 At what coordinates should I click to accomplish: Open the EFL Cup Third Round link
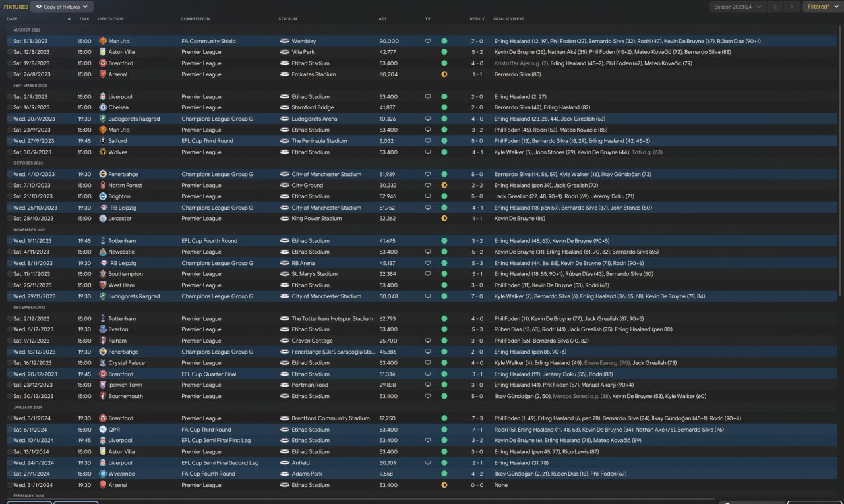207,141
